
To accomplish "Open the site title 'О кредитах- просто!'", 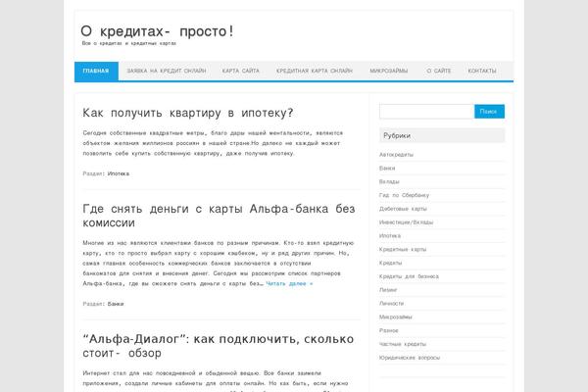I will coord(157,30).
